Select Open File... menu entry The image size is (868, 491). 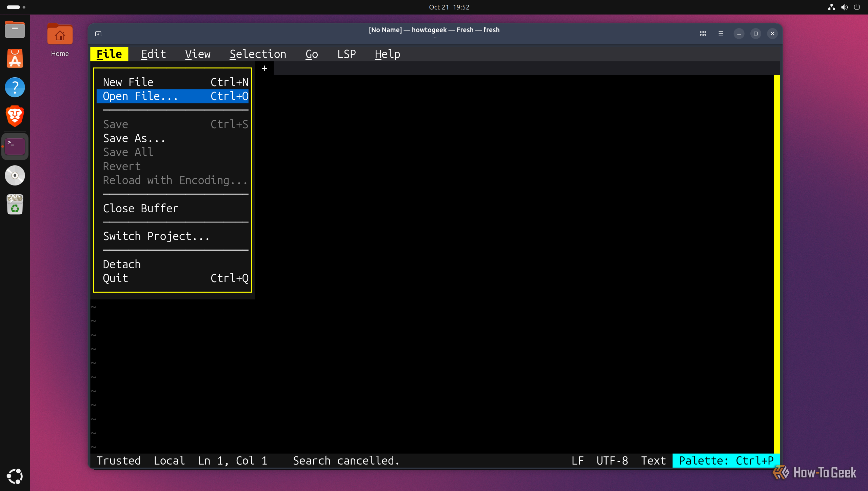pos(173,96)
